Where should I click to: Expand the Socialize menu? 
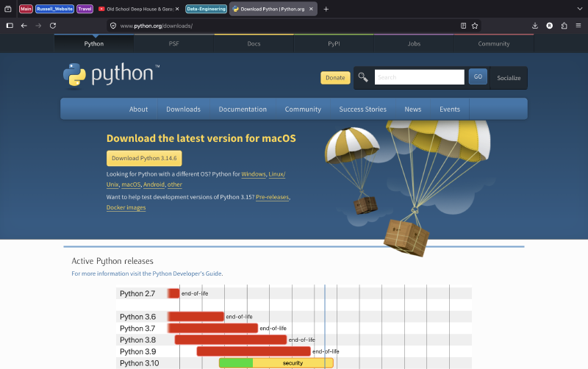(x=509, y=78)
